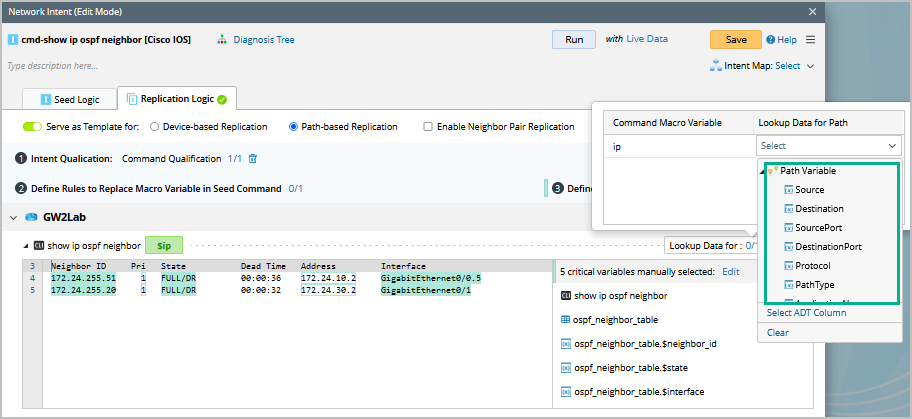Image resolution: width=912 pixels, height=419 pixels.
Task: Click the Help question mark icon
Action: [771, 40]
